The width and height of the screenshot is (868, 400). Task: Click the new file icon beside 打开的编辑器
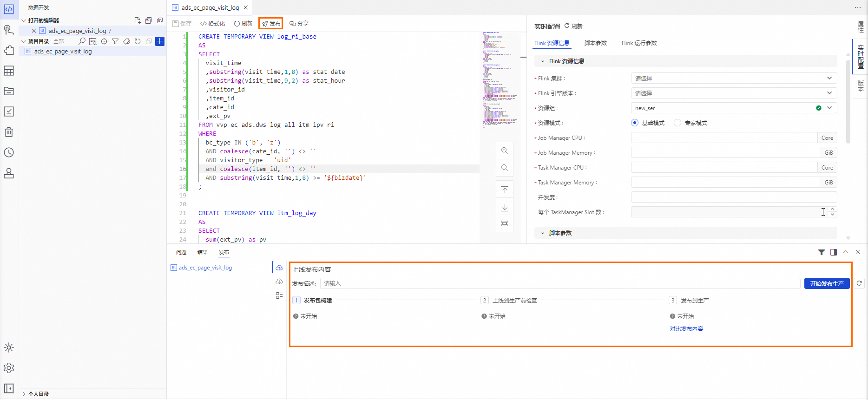(x=138, y=20)
